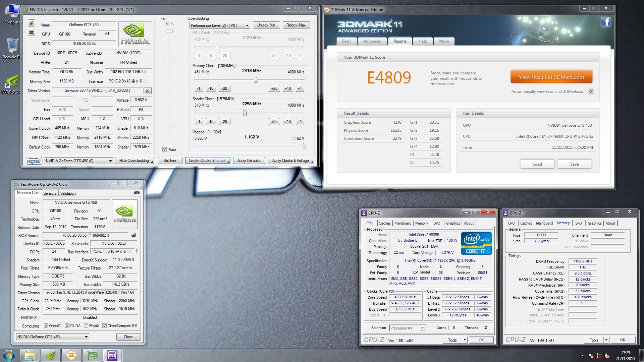Toggle the PhysX checkbox in GPU-Z
The image size is (644, 362).
click(86, 326)
